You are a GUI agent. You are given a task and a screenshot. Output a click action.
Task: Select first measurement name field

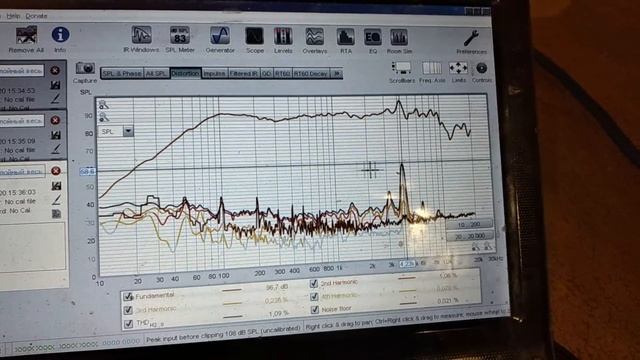[22, 71]
